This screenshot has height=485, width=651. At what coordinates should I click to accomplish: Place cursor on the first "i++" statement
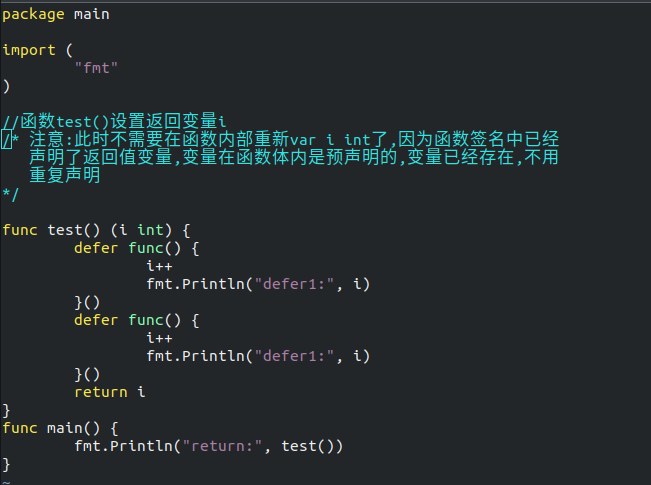[x=160, y=266]
